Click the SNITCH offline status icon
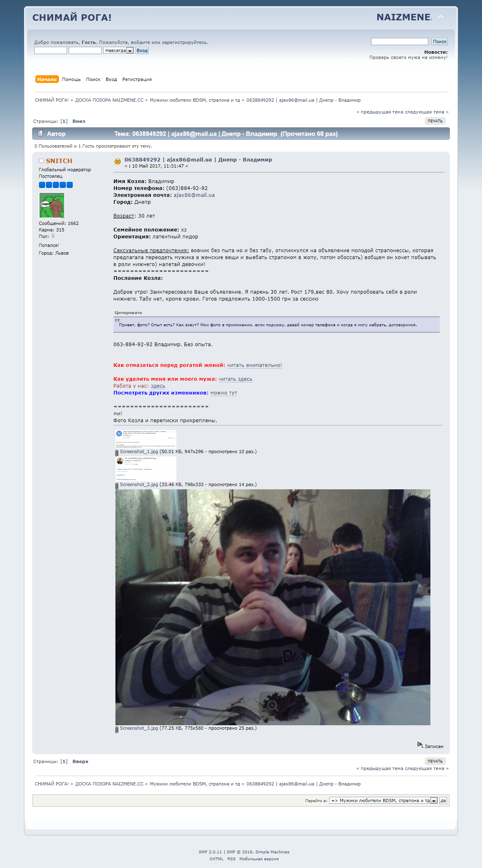The image size is (482, 868). (x=41, y=161)
